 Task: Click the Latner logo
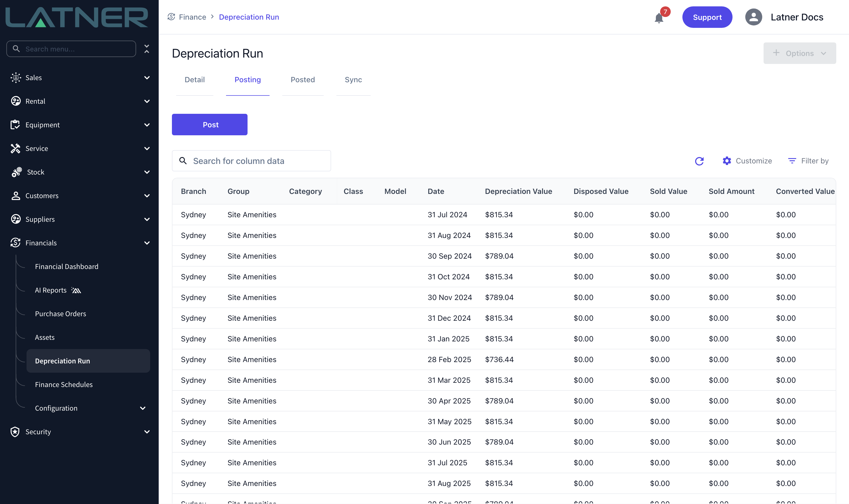(x=77, y=17)
